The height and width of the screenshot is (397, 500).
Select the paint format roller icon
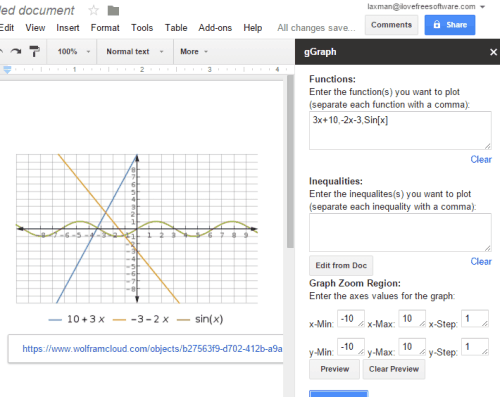(34, 51)
